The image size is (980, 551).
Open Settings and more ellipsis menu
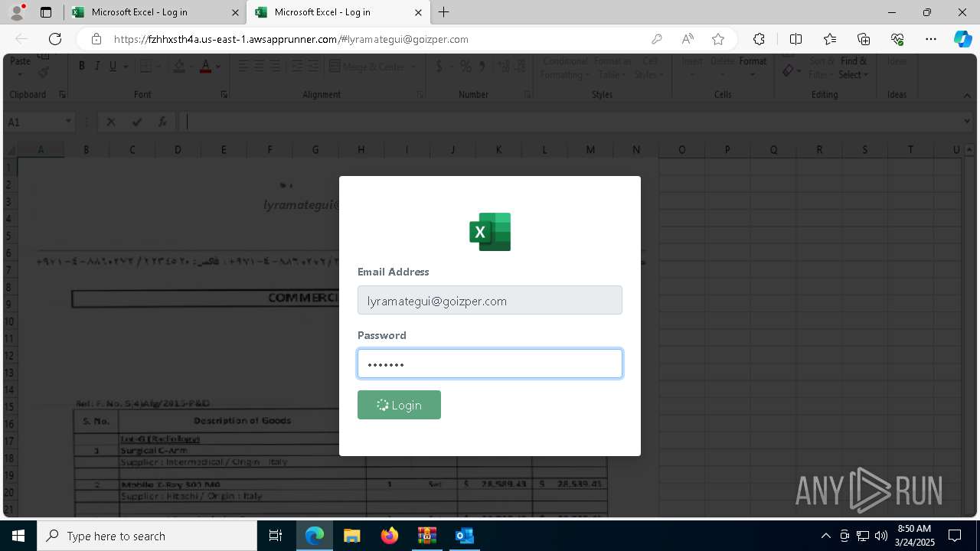pyautogui.click(x=931, y=39)
